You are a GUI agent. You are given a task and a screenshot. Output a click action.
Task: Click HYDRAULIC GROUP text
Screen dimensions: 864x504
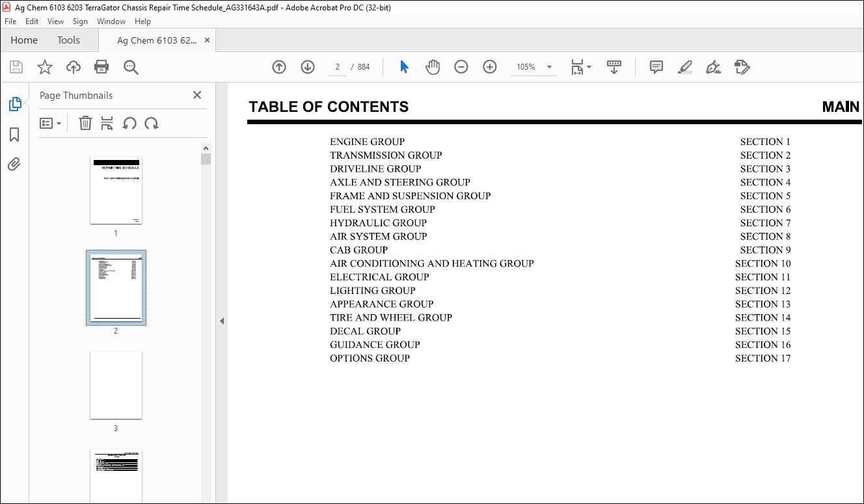coord(378,223)
